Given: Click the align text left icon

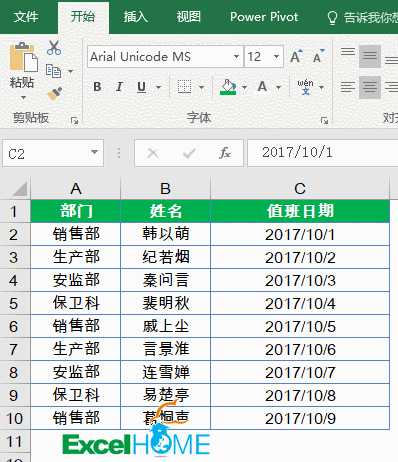Looking at the screenshot, I should 348,87.
